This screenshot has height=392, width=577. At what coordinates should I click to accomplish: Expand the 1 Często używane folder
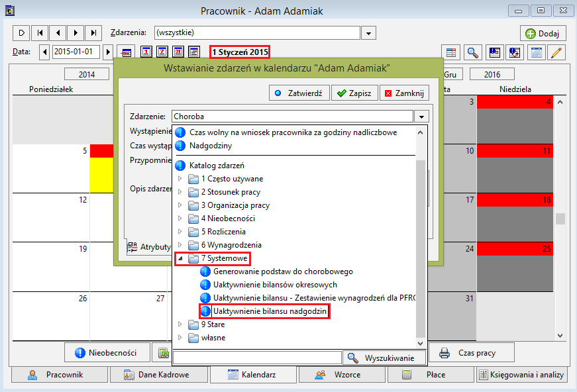click(x=180, y=179)
